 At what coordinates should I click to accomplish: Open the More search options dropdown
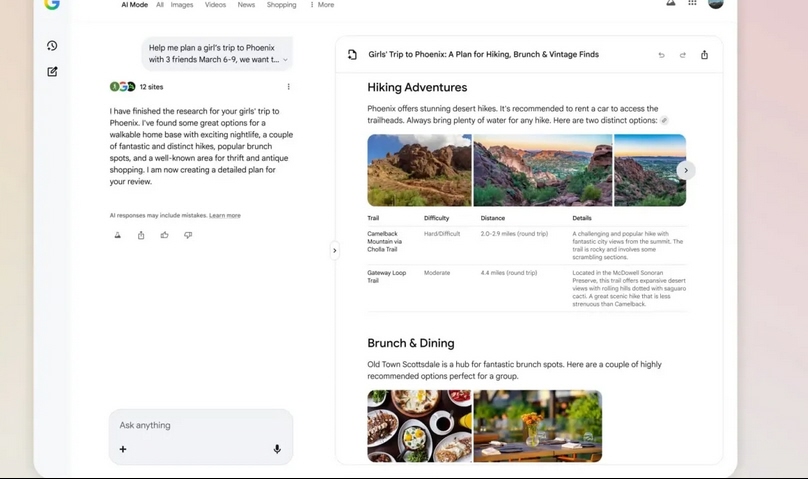[322, 5]
